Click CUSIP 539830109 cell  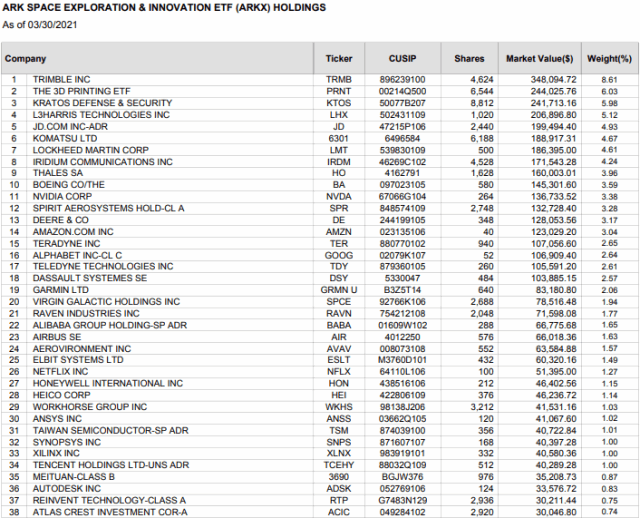[402, 150]
